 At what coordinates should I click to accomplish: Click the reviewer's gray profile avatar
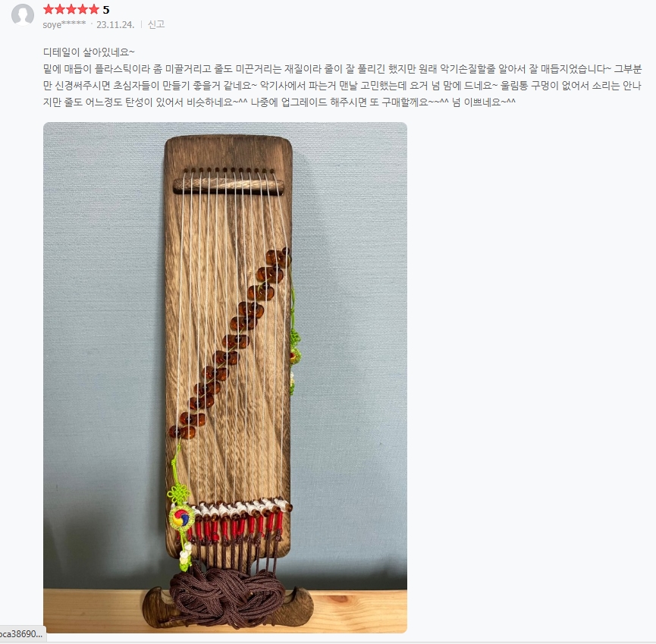[23, 15]
